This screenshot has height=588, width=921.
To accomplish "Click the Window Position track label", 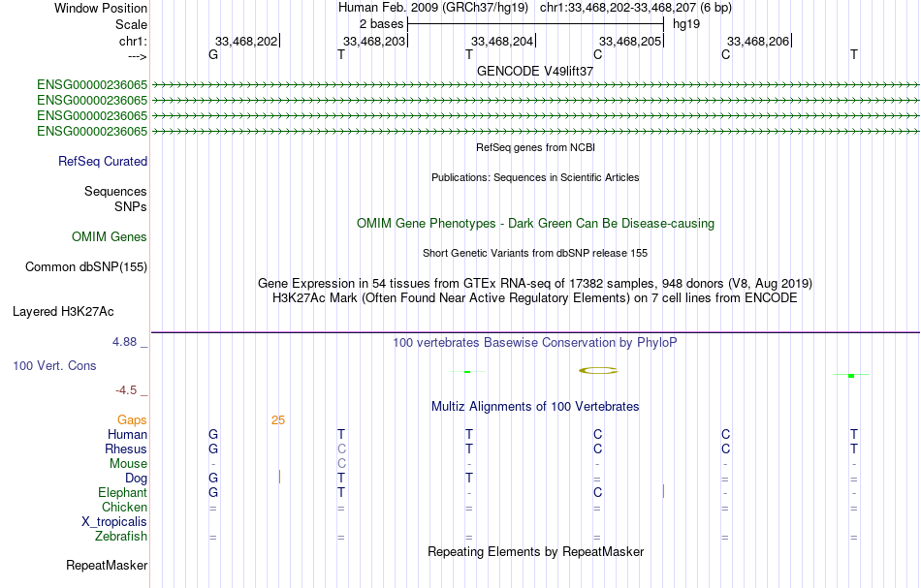I will pyautogui.click(x=101, y=8).
